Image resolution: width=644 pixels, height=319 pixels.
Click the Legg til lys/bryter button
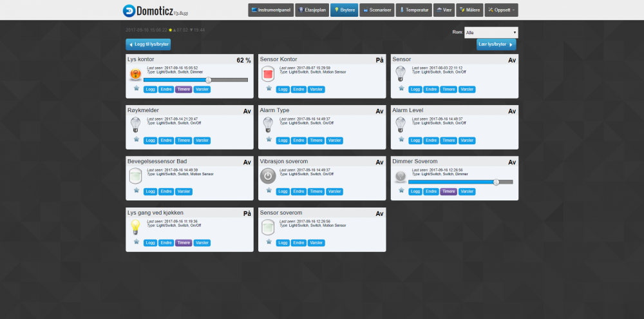click(148, 44)
